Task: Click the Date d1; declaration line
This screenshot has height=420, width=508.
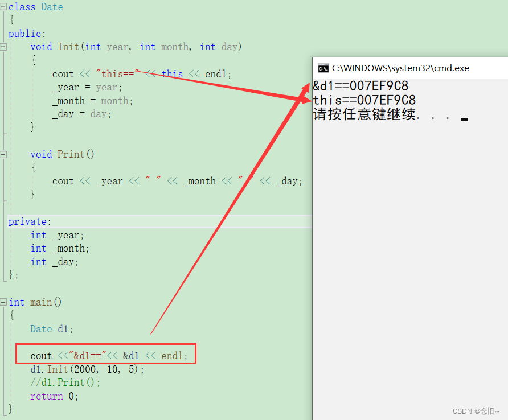Action: click(x=52, y=329)
